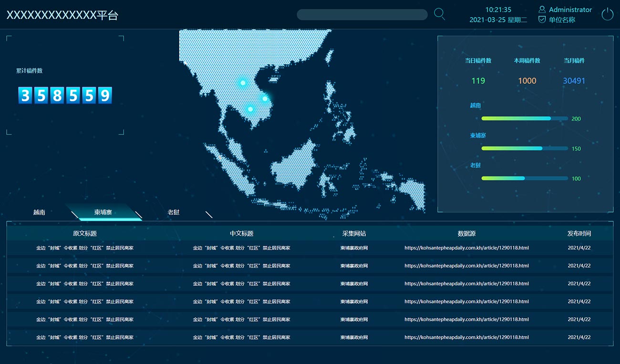The image size is (620, 364).
Task: Select the topmost glowing marker on map
Action: tap(243, 83)
